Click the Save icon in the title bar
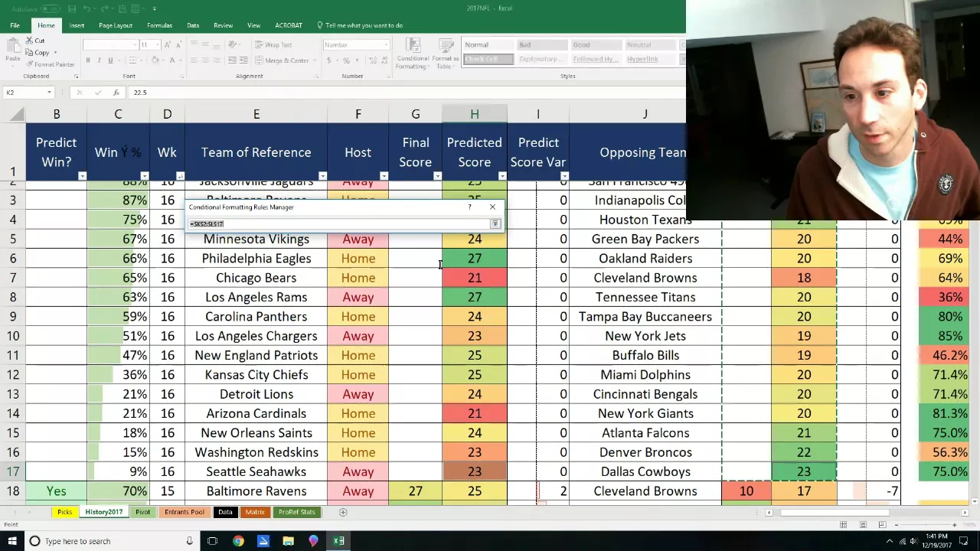The width and height of the screenshot is (980, 551). coord(71,9)
